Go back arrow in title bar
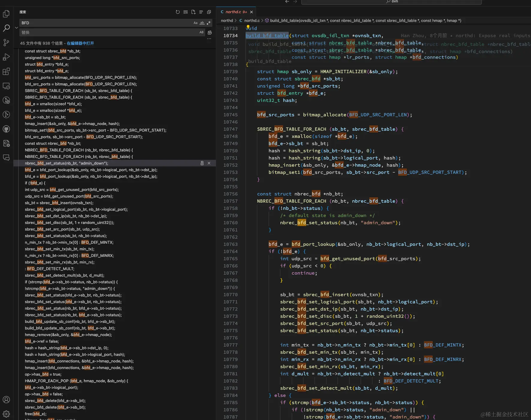This screenshot has height=420, width=531. [x=287, y=1]
